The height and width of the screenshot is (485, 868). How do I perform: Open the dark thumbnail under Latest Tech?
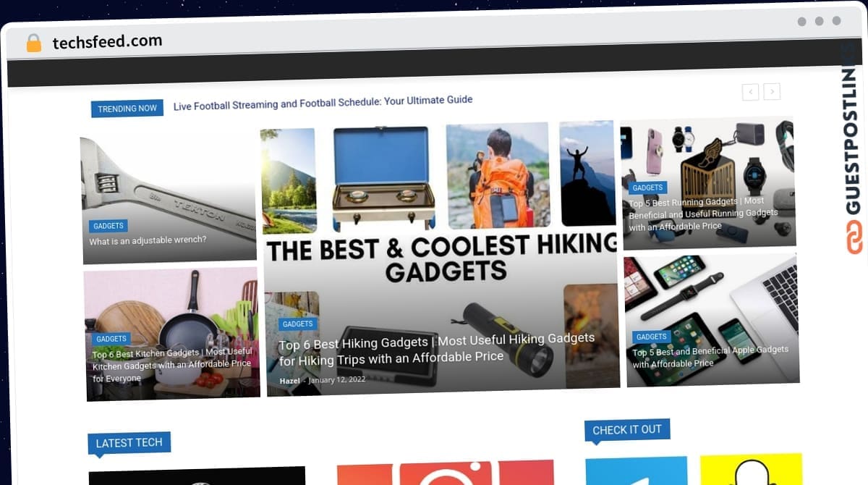tap(197, 476)
